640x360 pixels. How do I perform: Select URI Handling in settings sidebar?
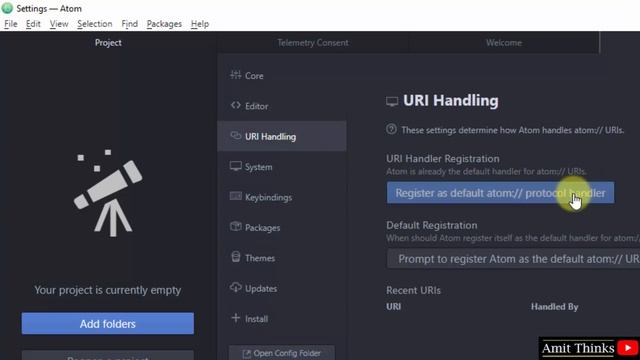[x=282, y=136]
